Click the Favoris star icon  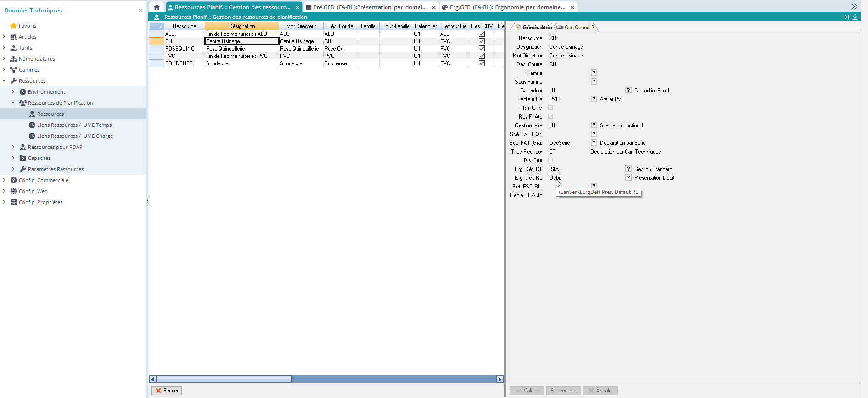pyautogui.click(x=13, y=26)
